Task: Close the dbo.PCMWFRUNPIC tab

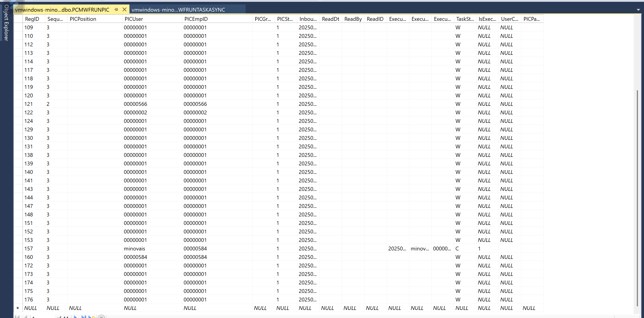Action: click(124, 9)
